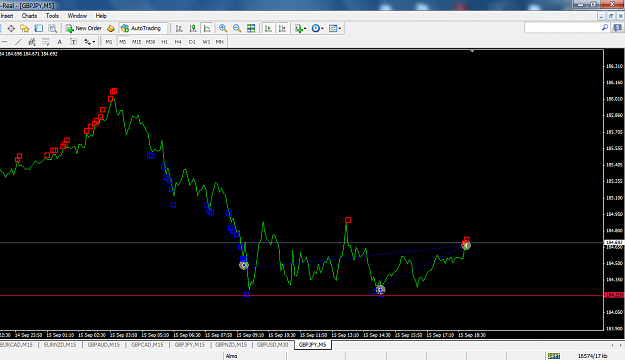Open the Tools menu

point(52,16)
